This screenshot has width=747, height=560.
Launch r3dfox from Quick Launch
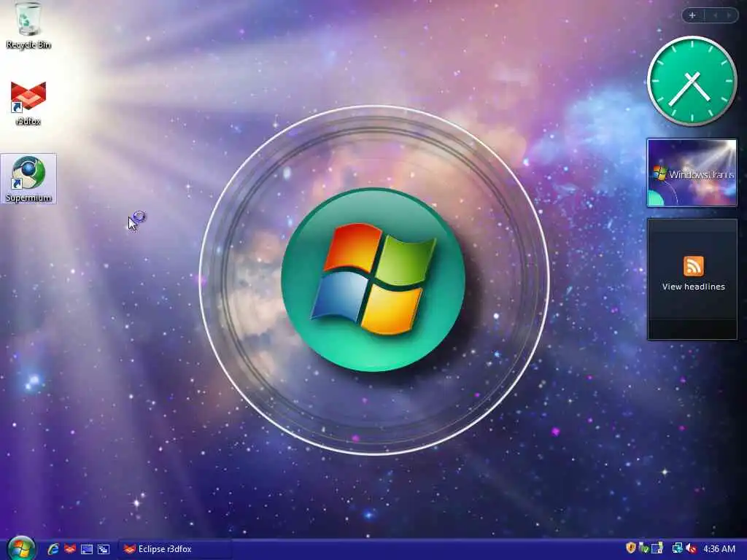pos(70,549)
